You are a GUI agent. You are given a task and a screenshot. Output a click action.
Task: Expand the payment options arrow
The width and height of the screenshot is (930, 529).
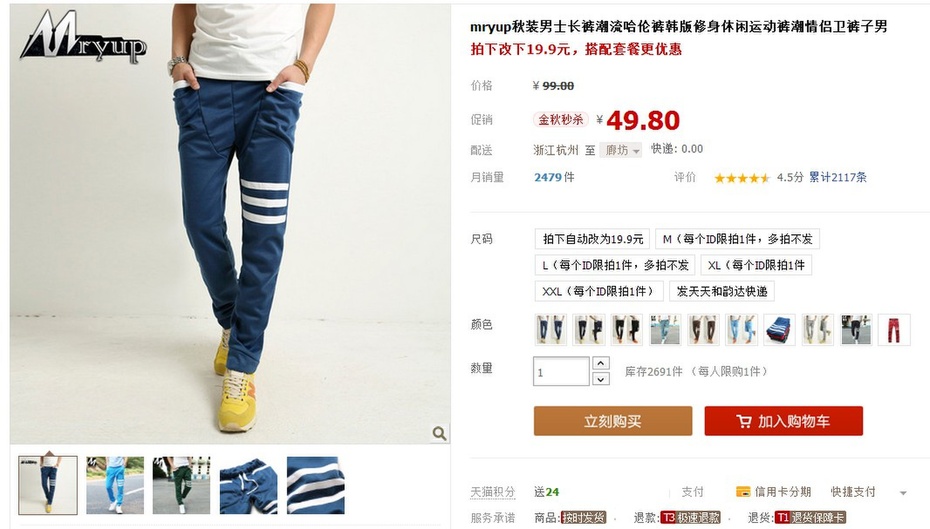coord(903,493)
